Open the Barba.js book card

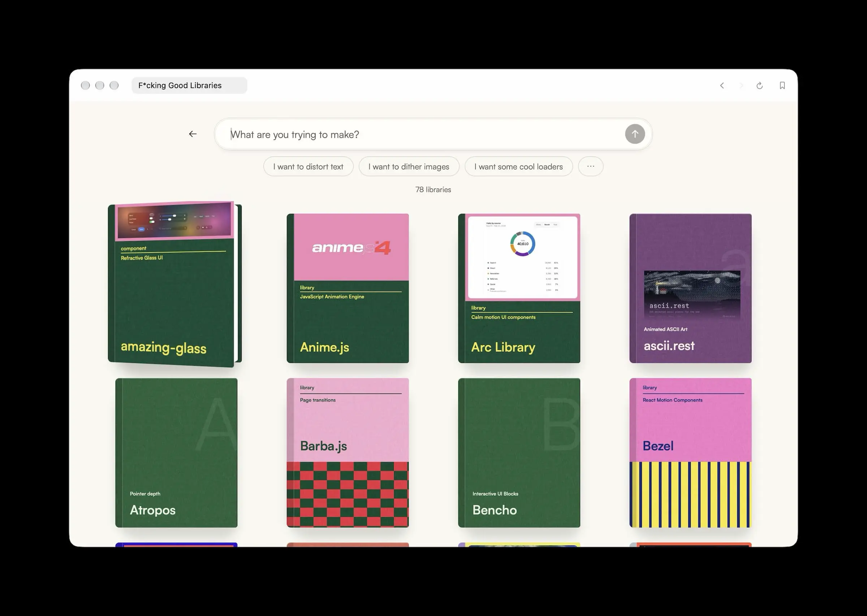pos(348,452)
